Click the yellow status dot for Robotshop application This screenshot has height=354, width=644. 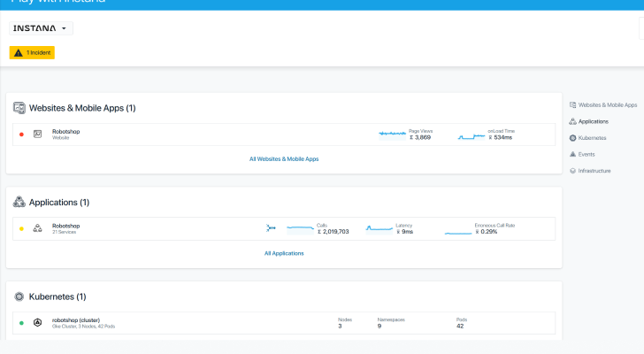tap(21, 228)
